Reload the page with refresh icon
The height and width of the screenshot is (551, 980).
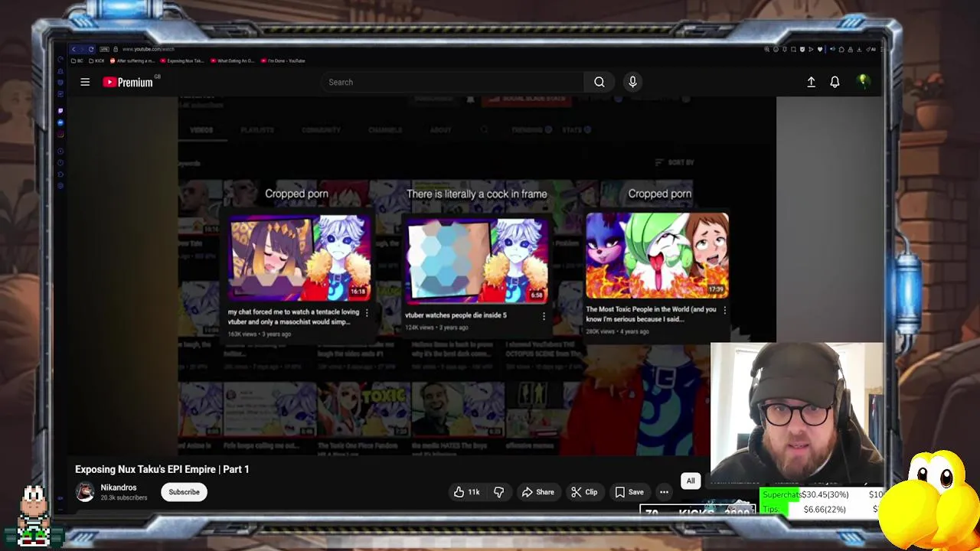tap(90, 49)
